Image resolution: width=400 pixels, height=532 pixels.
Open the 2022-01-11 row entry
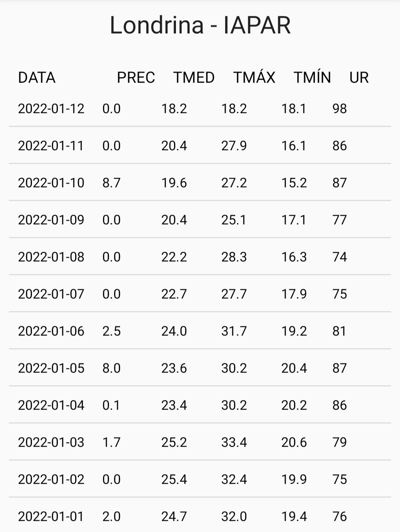click(x=200, y=145)
